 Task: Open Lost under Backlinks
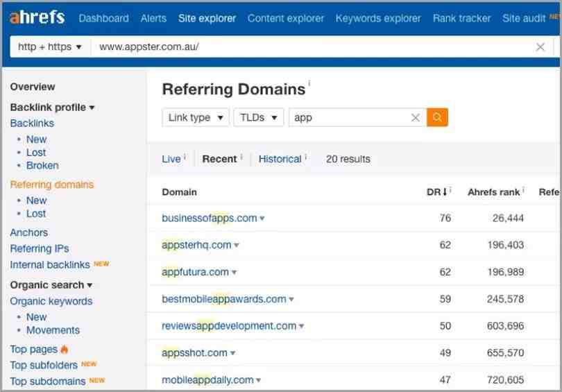[x=36, y=153]
